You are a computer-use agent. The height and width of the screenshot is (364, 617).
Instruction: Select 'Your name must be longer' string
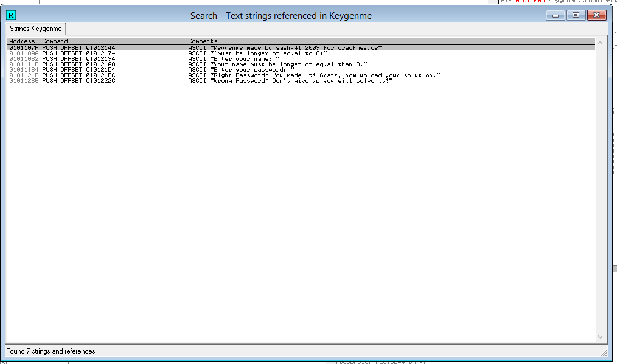click(x=277, y=64)
